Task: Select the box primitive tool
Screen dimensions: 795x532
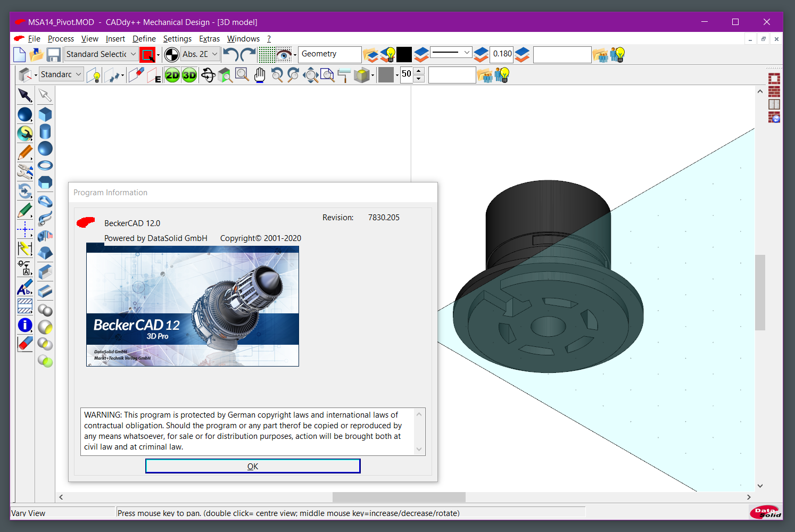Action: click(x=45, y=114)
